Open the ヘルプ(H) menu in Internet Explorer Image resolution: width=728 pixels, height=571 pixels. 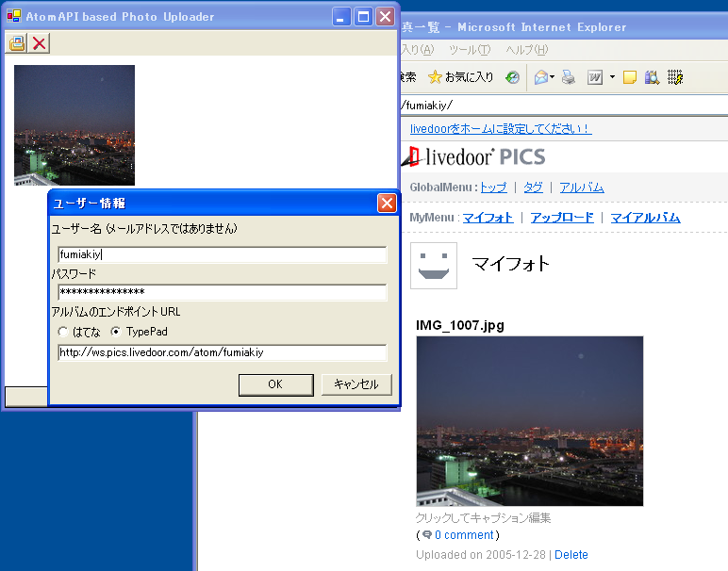526,50
